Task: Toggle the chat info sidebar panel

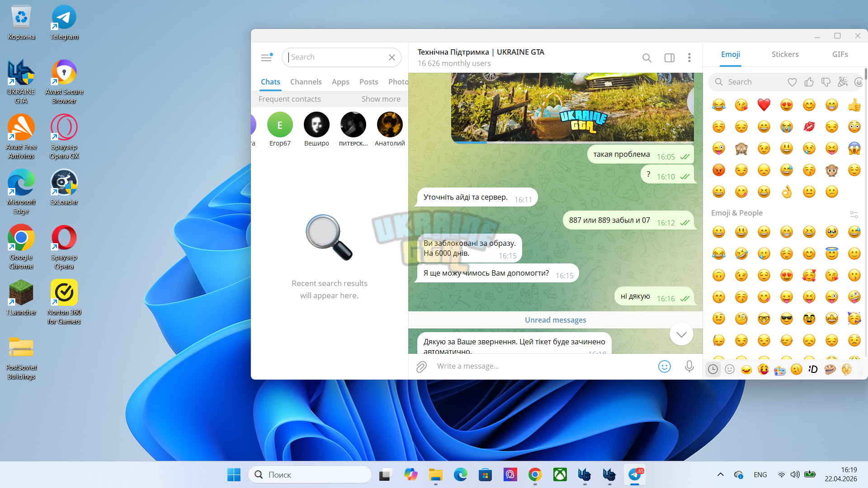Action: point(670,58)
